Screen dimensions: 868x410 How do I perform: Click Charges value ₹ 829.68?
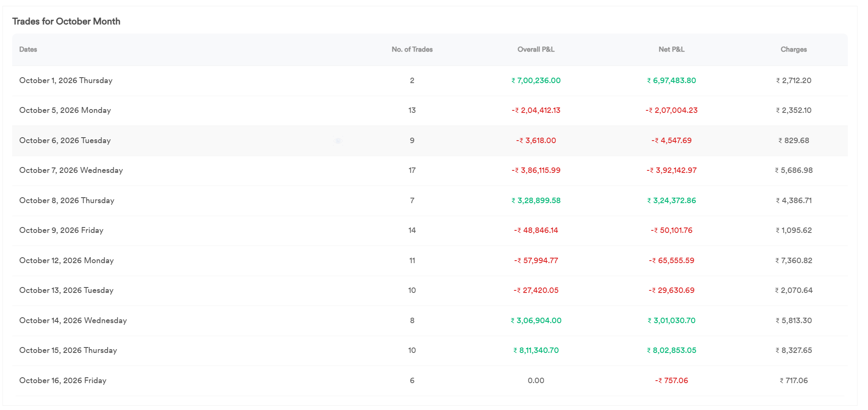coord(794,141)
